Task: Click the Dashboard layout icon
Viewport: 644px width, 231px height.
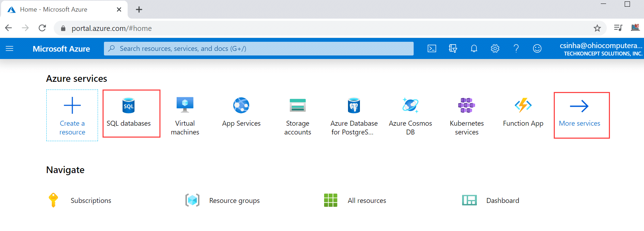Action: point(469,200)
